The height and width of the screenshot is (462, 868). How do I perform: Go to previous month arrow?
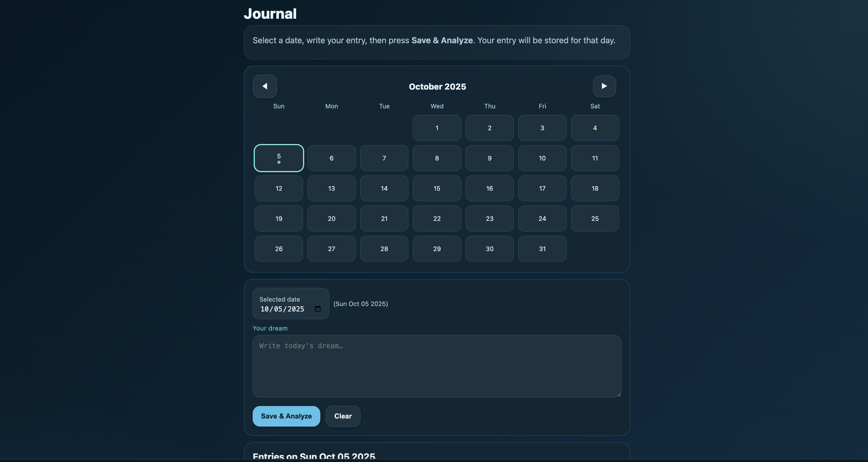tap(265, 86)
